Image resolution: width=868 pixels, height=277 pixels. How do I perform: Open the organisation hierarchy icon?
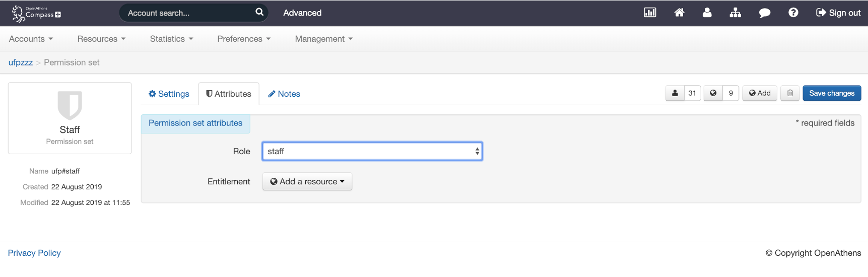735,13
